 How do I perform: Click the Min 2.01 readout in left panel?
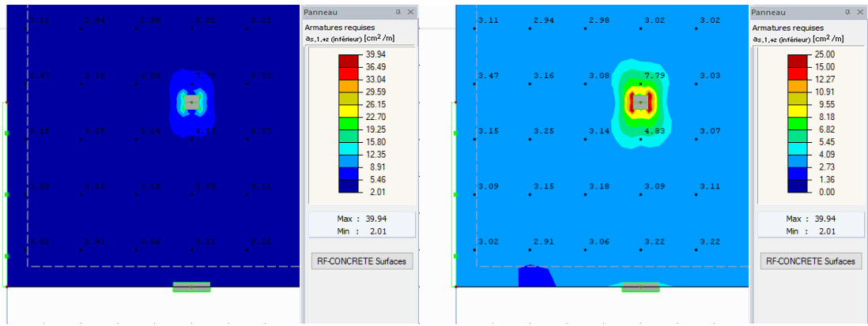click(x=361, y=231)
